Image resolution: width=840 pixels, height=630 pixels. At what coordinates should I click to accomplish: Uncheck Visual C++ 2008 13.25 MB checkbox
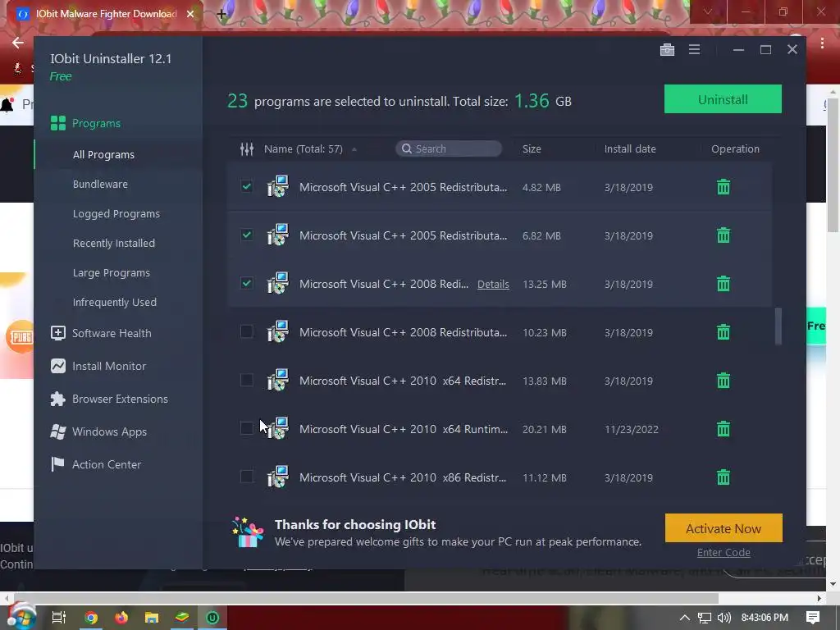click(x=246, y=283)
